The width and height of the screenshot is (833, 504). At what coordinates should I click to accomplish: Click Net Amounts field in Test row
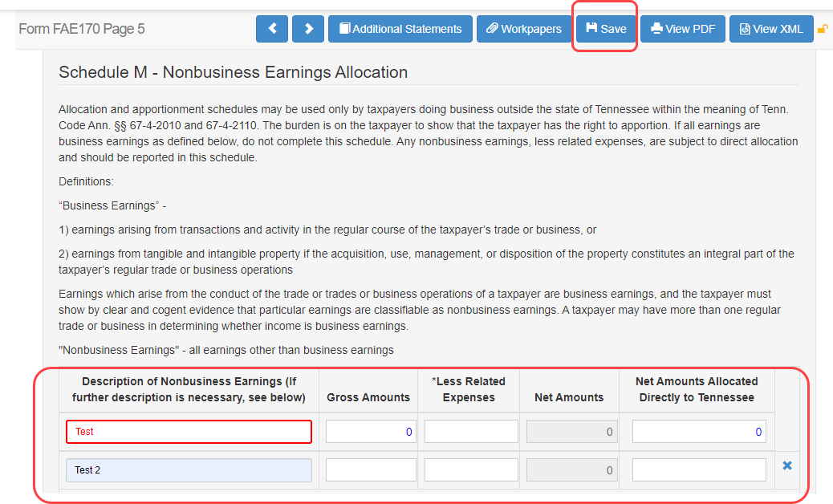coord(571,432)
